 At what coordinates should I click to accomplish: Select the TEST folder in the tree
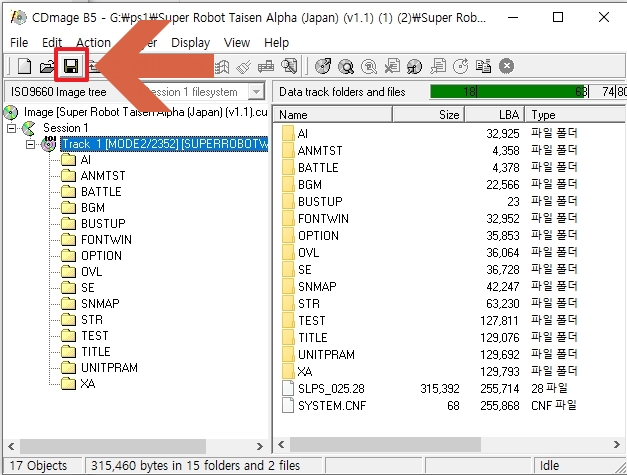point(94,336)
